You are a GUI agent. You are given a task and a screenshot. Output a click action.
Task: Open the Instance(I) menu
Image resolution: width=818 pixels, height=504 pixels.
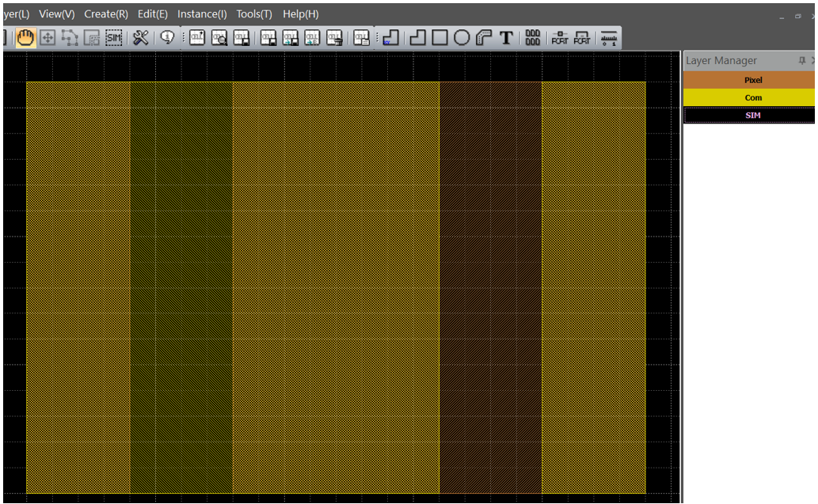tap(202, 14)
